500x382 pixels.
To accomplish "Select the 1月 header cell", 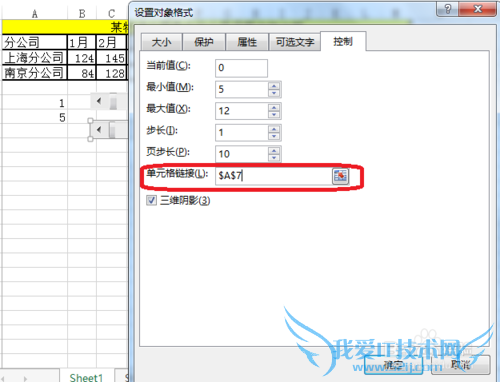I will tap(82, 42).
